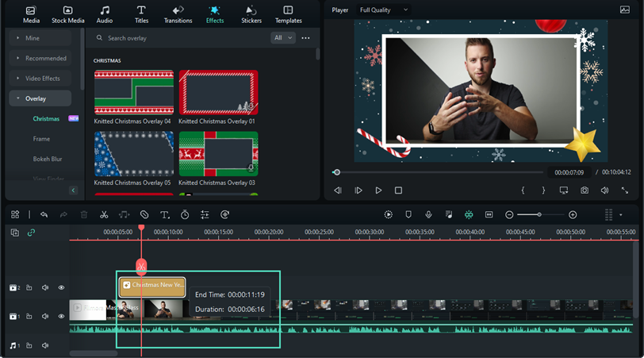Mute video track 2 audio
The width and height of the screenshot is (644, 358).
(x=45, y=287)
